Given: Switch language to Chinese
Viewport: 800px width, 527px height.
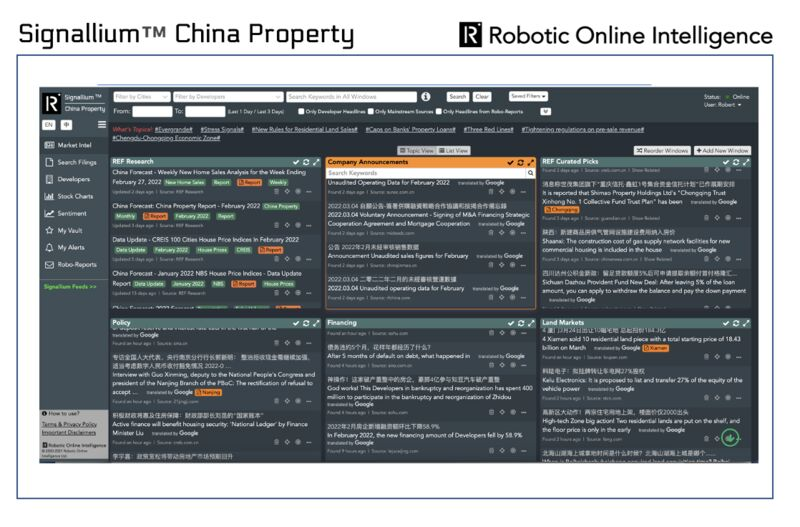Looking at the screenshot, I should pyautogui.click(x=66, y=124).
